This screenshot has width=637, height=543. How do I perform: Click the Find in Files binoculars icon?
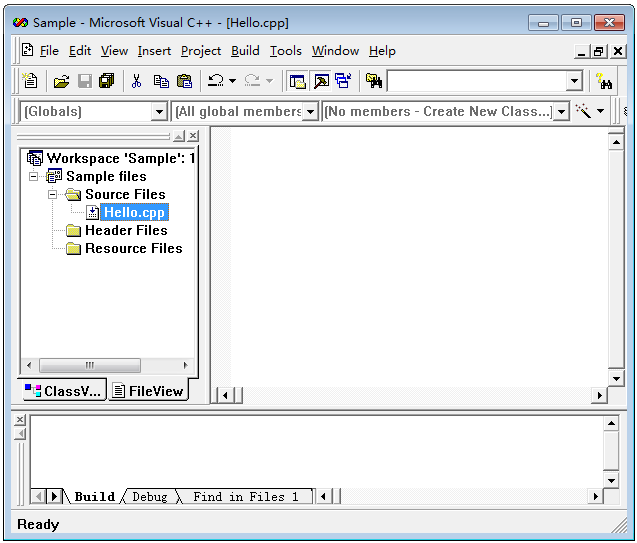coord(374,81)
